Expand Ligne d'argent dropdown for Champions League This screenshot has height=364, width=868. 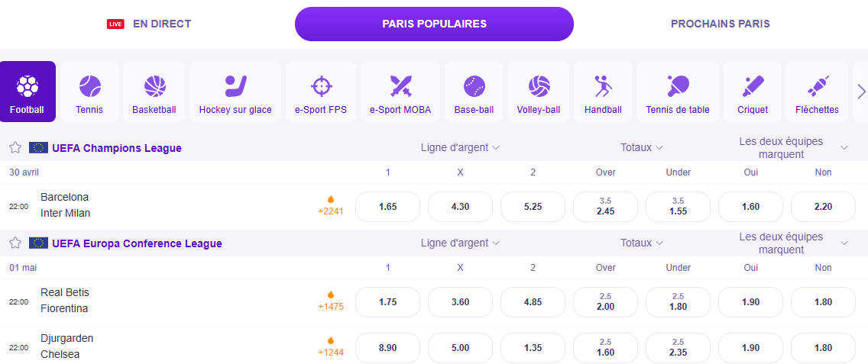tap(460, 148)
